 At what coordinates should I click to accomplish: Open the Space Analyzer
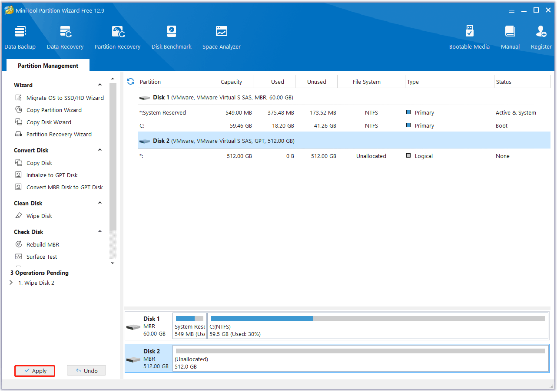(x=221, y=36)
